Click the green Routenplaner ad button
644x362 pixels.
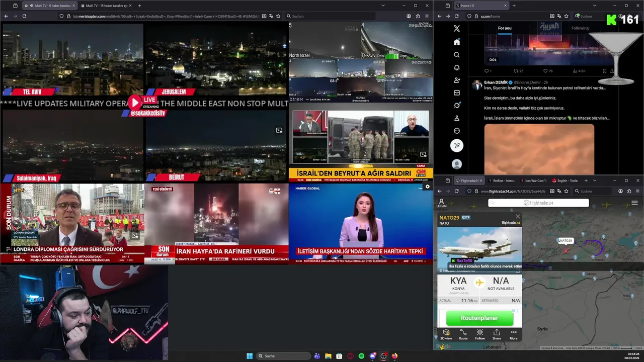tap(479, 318)
